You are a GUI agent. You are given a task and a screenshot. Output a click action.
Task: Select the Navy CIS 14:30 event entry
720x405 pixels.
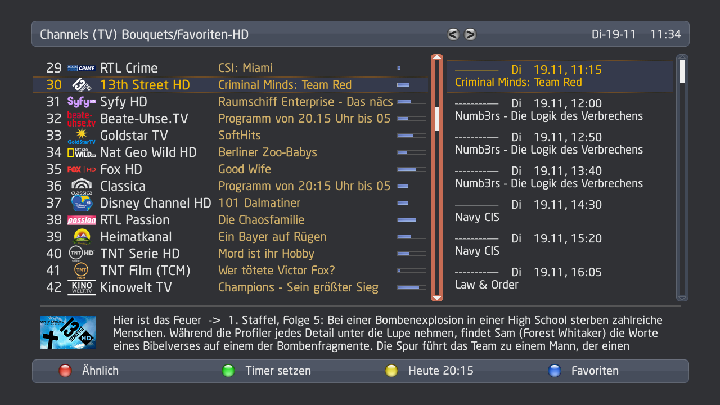pos(560,210)
